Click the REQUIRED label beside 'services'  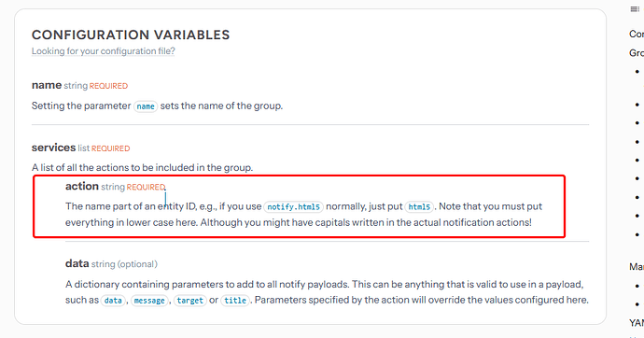click(110, 148)
